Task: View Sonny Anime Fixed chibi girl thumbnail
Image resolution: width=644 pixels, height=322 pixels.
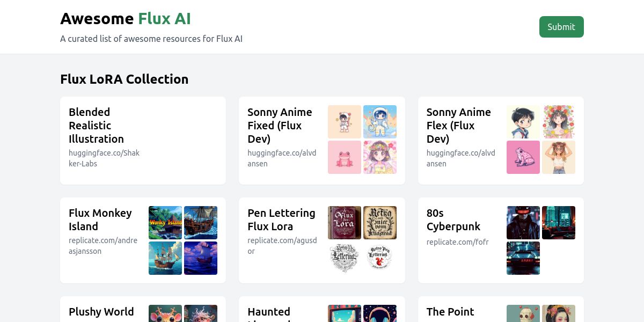Action: coord(345,122)
